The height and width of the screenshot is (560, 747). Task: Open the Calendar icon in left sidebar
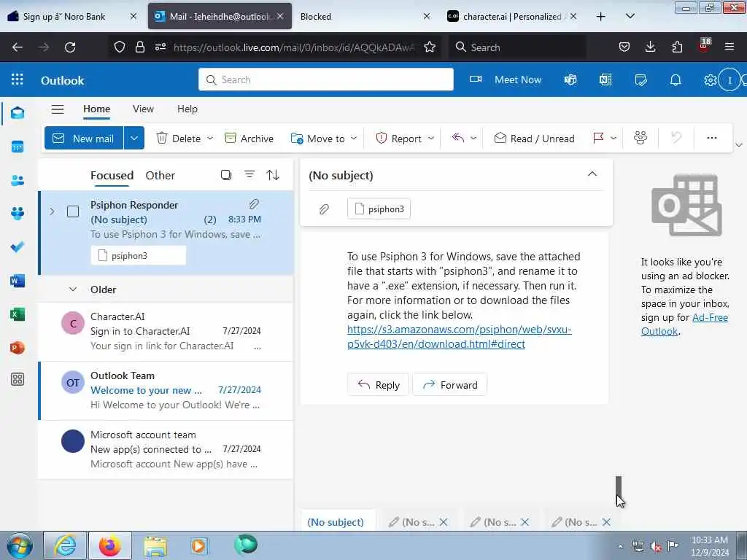click(x=18, y=147)
